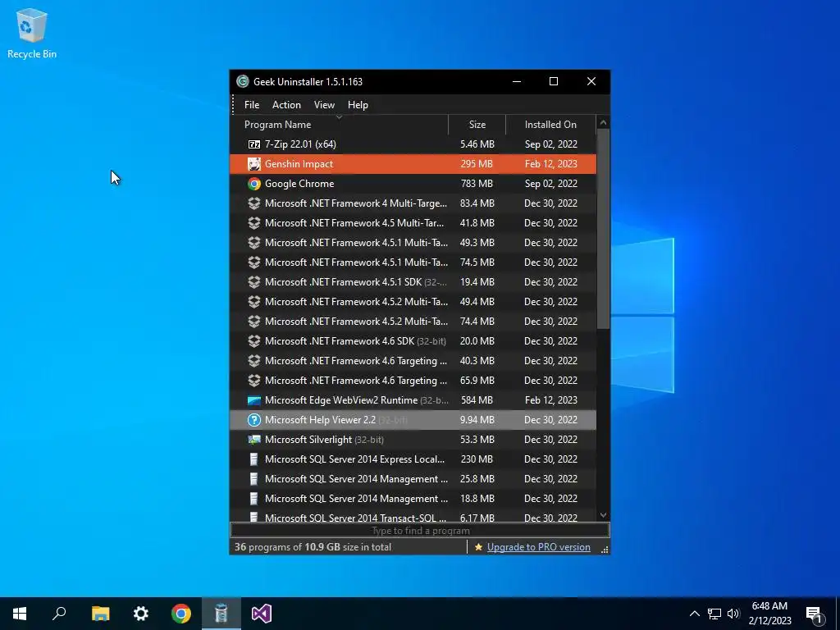This screenshot has width=840, height=630.
Task: Open Visual Studio from the taskbar
Action: [262, 614]
